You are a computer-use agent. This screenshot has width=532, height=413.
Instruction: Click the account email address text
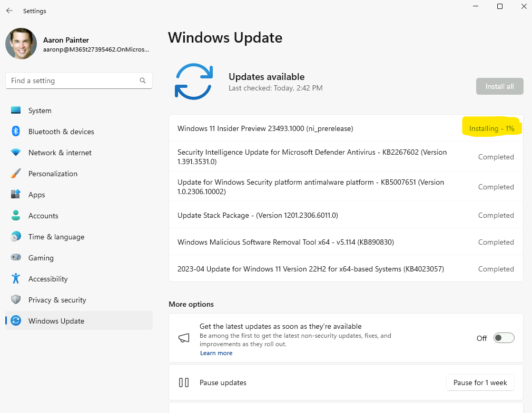(x=96, y=49)
